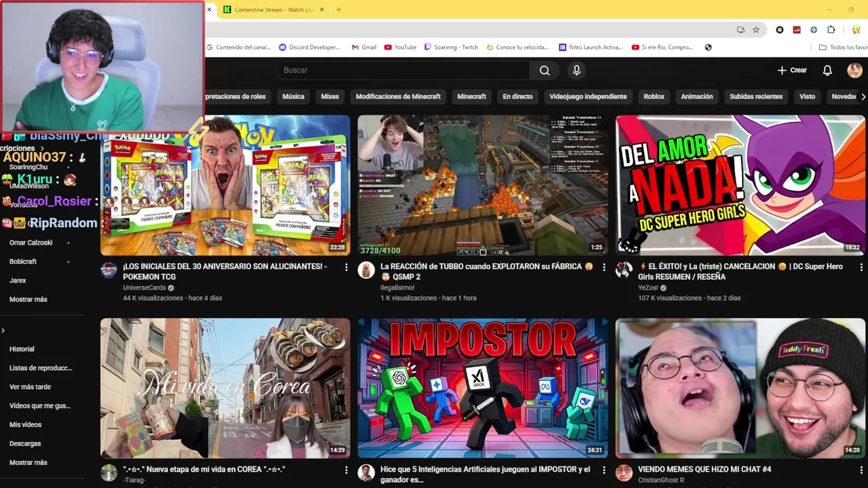The image size is (868, 488).
Task: Select the Mixes filter chip
Action: [x=330, y=97]
